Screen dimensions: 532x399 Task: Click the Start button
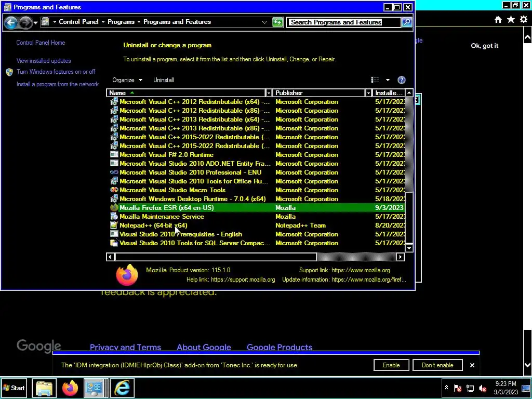[x=14, y=388]
